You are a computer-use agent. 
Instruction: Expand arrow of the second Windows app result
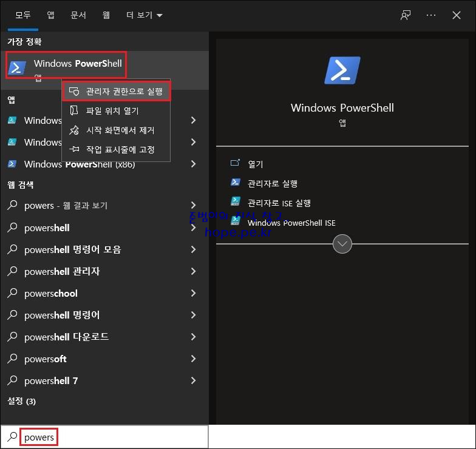(193, 142)
